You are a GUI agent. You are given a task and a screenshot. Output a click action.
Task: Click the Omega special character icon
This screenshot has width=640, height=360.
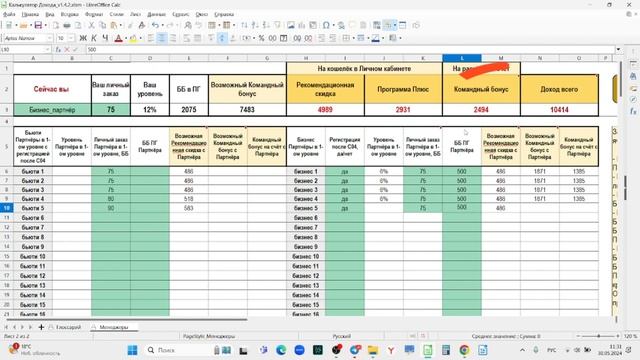coord(326,25)
